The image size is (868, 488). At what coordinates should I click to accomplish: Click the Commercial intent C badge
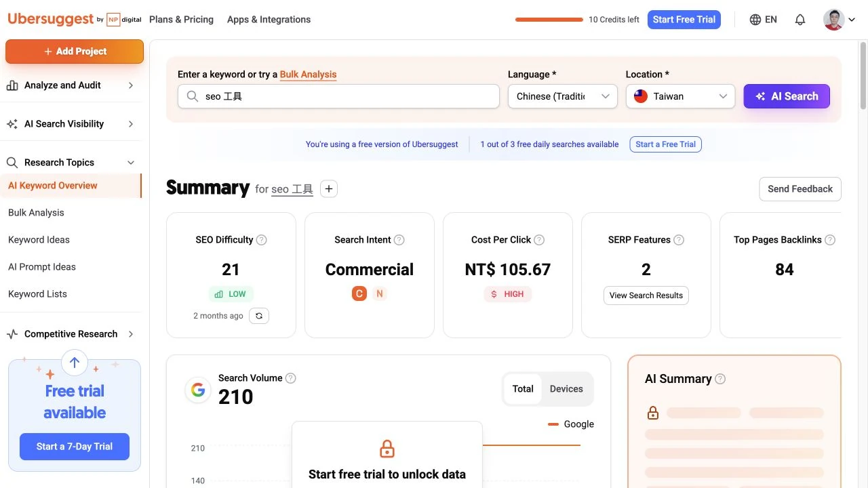tap(359, 293)
